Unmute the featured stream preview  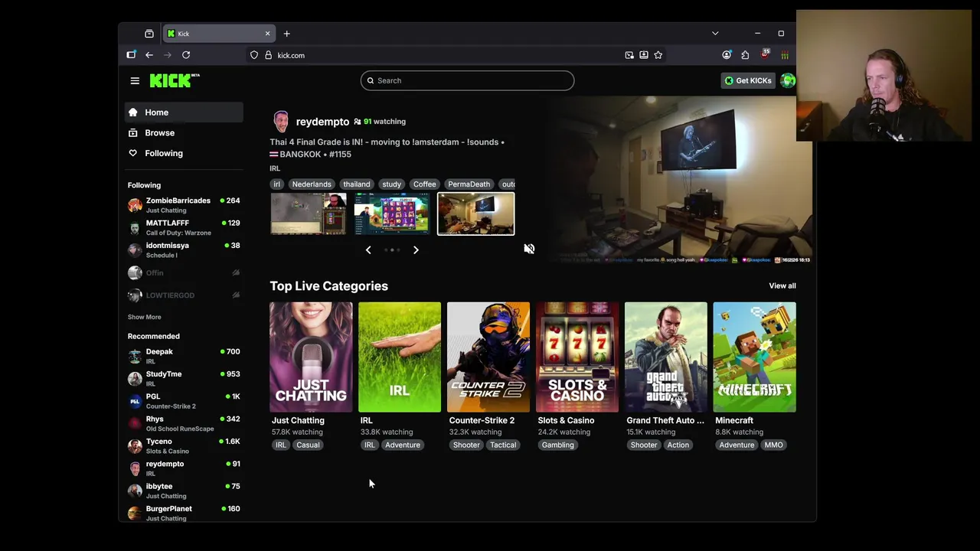coord(529,249)
